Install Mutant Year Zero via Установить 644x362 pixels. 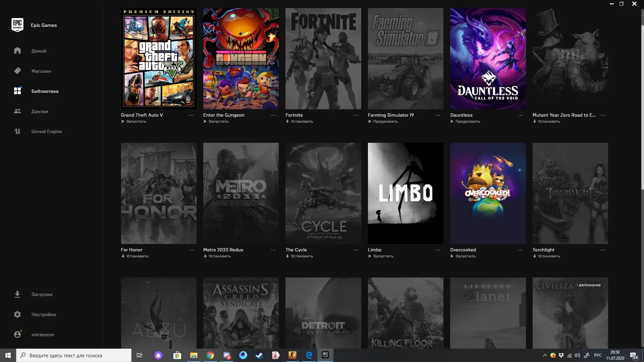[546, 121]
